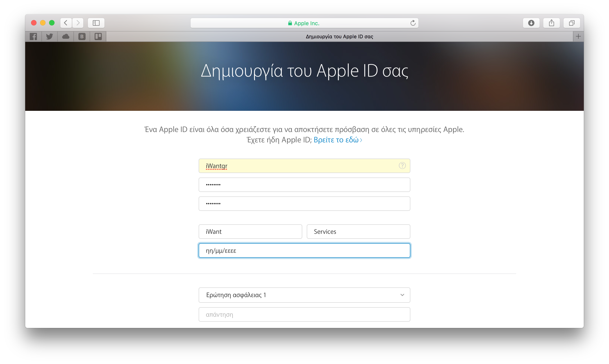Select the Δημιουργία του Apple ID σας tab

[x=340, y=36]
